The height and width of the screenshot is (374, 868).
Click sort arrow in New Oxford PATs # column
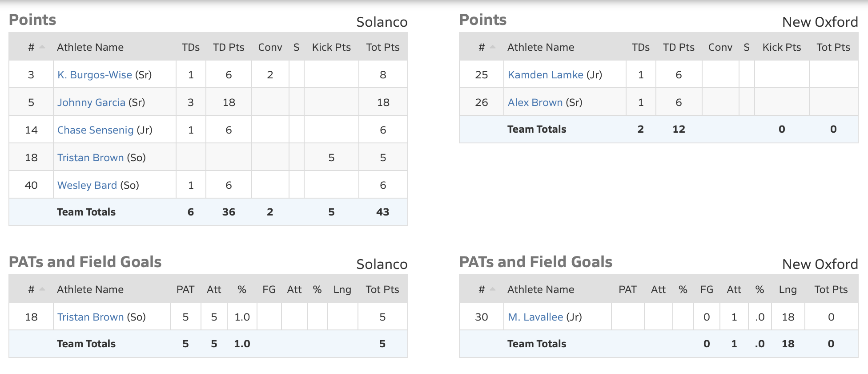point(493,289)
